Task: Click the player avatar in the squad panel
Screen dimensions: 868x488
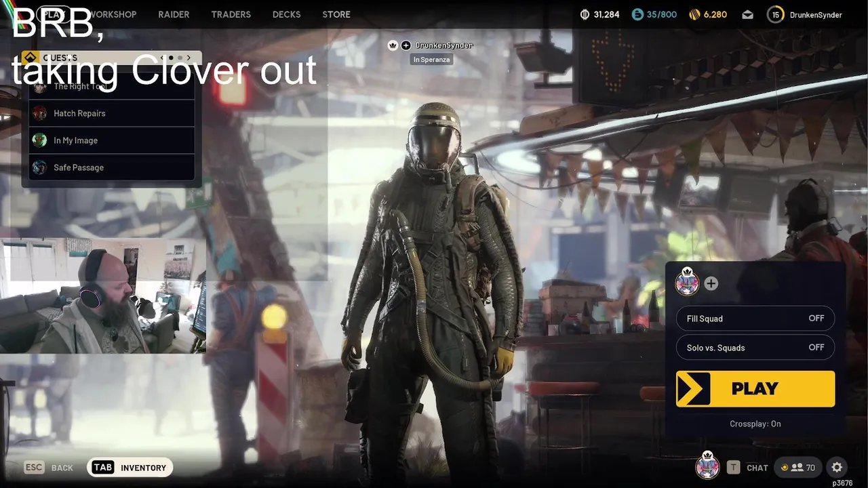Action: tap(687, 282)
